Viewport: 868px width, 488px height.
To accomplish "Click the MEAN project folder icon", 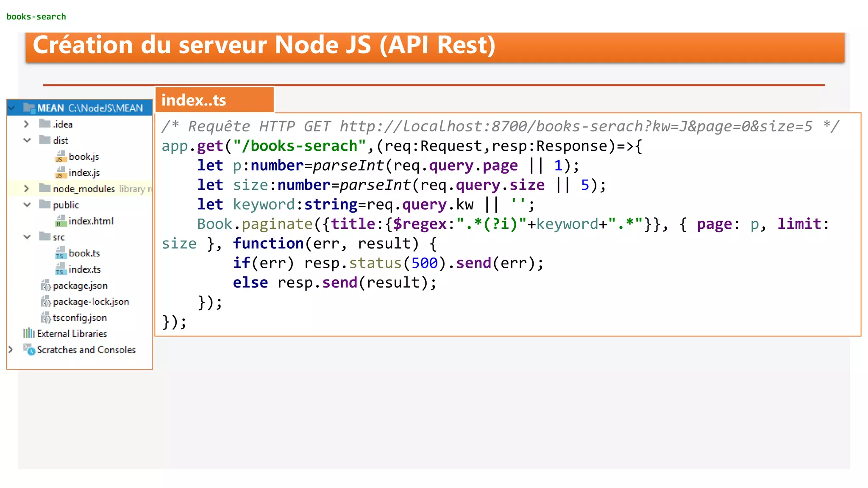I will 29,108.
